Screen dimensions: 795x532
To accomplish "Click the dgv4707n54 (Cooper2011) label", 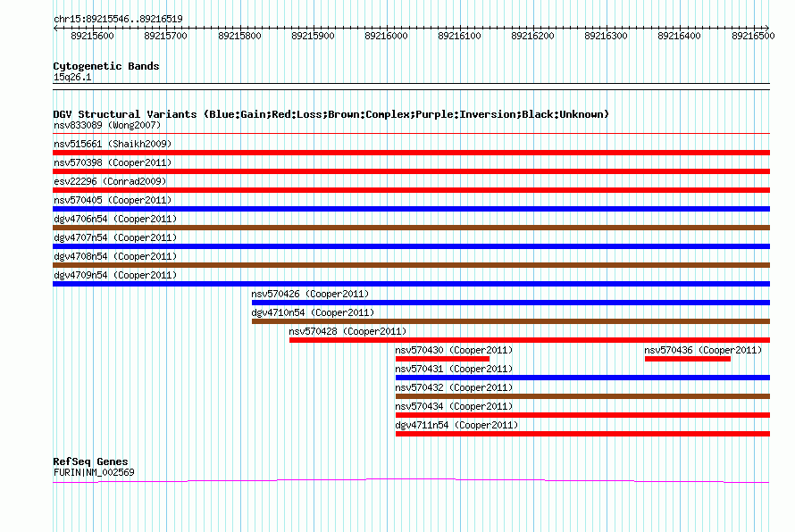I will (115, 237).
